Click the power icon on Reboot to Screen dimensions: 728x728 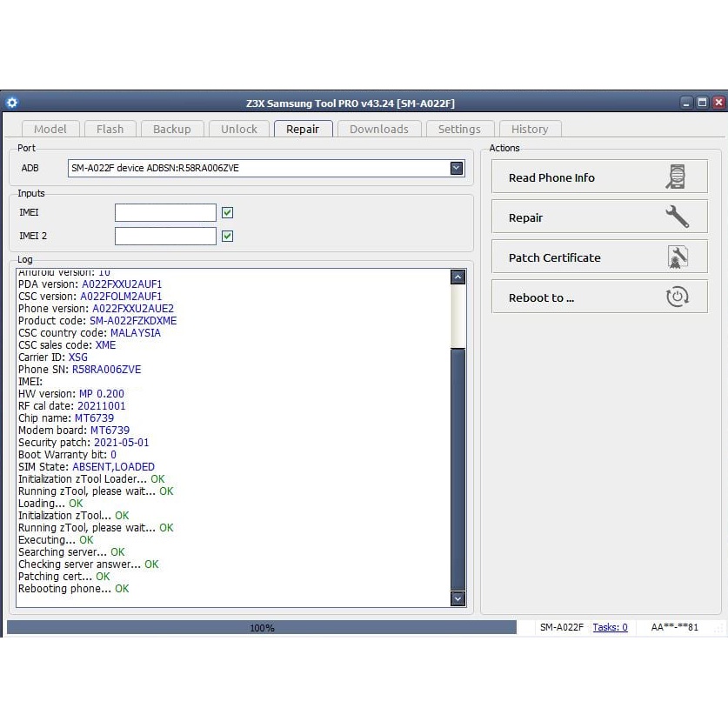click(677, 297)
